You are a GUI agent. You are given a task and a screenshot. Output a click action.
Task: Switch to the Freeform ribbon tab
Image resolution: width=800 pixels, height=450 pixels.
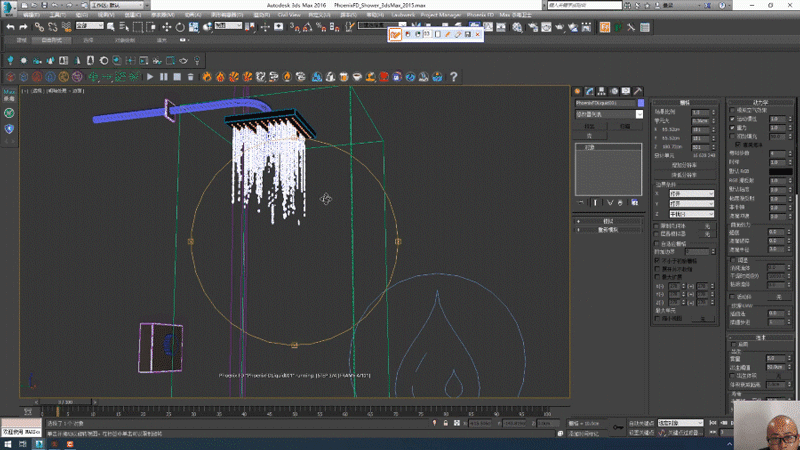tap(52, 40)
